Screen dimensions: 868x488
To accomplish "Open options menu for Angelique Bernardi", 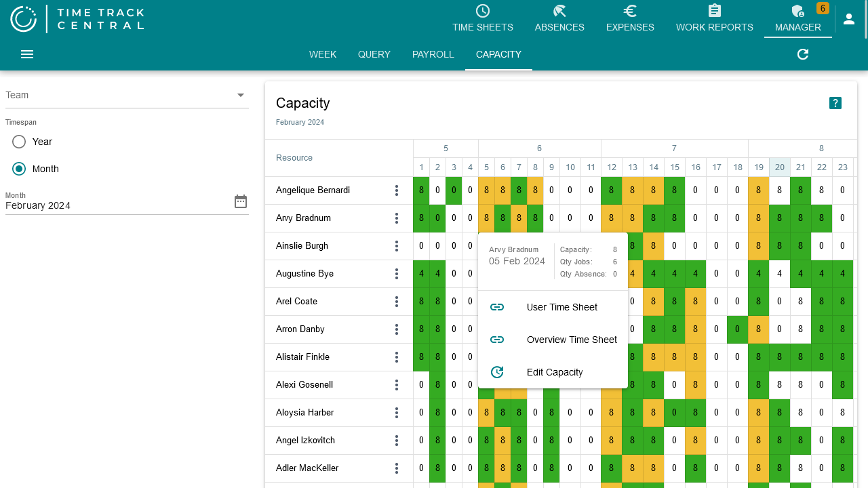I will pos(397,190).
